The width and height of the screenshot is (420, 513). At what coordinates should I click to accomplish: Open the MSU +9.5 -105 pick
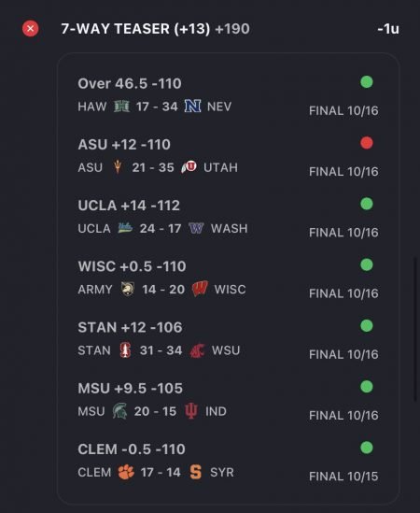pyautogui.click(x=130, y=389)
